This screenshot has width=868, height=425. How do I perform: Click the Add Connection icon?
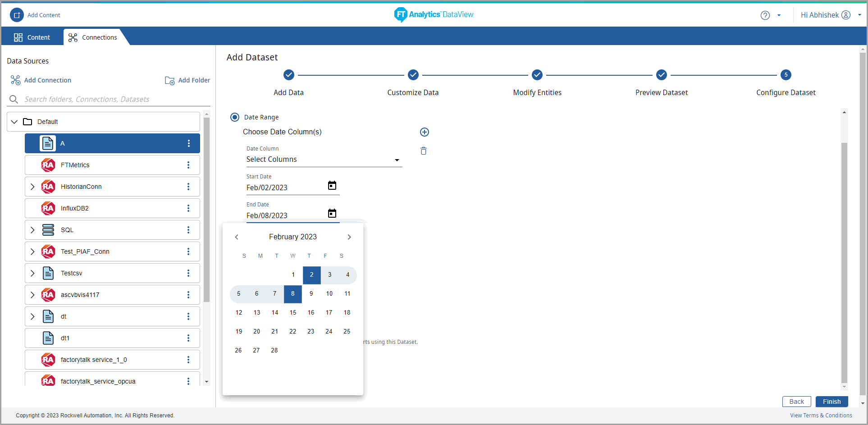[x=15, y=80]
